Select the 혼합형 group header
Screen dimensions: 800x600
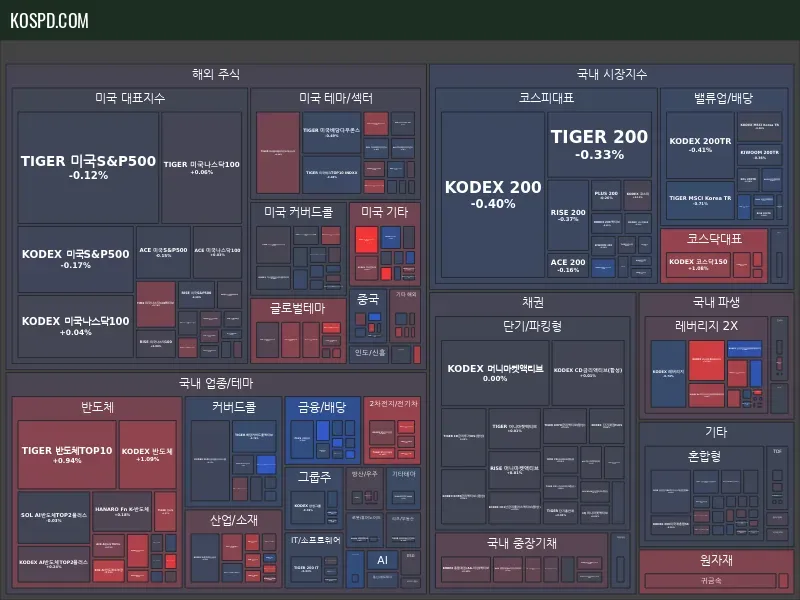point(704,456)
